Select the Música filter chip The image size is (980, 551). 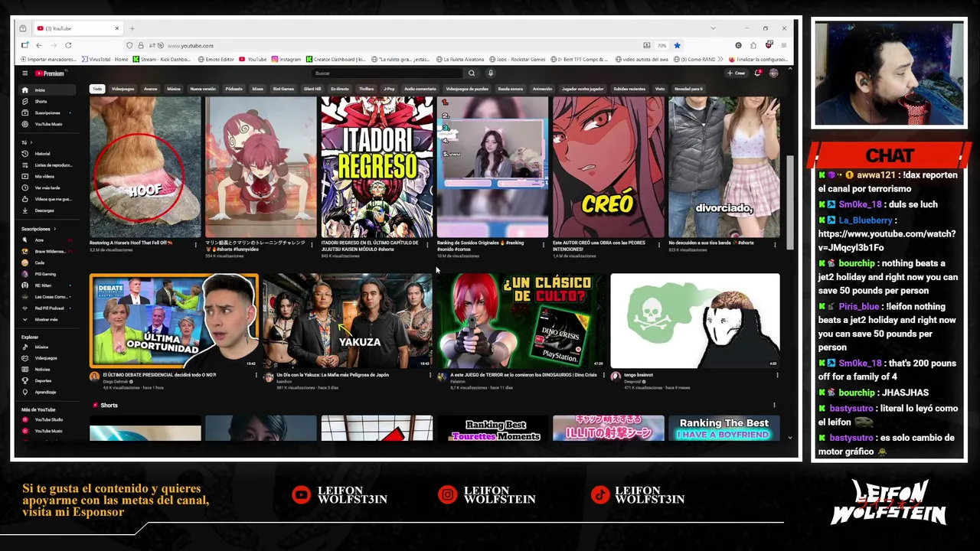coord(174,89)
